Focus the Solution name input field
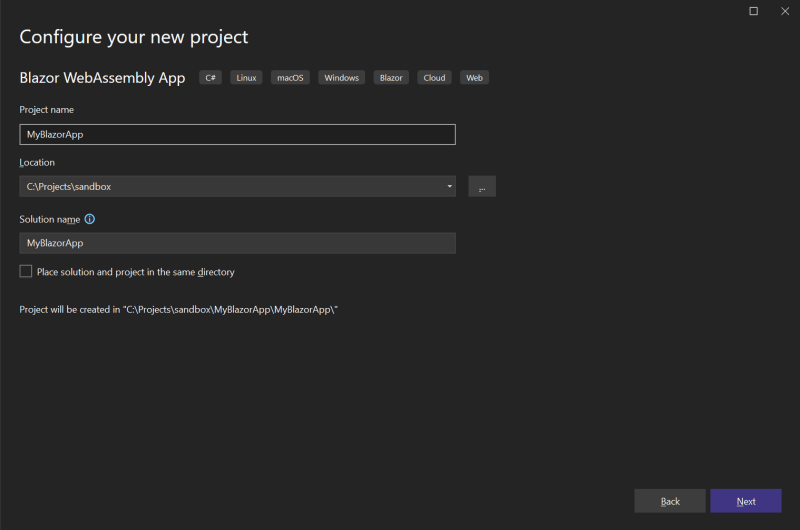 (x=237, y=243)
